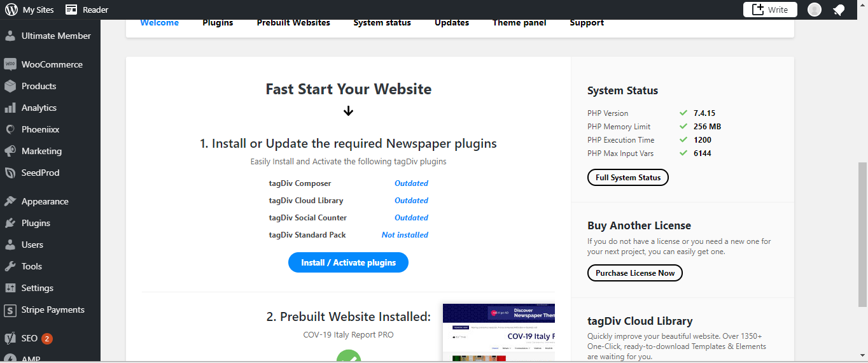Click the Write button
This screenshot has height=363, width=868.
(x=770, y=10)
